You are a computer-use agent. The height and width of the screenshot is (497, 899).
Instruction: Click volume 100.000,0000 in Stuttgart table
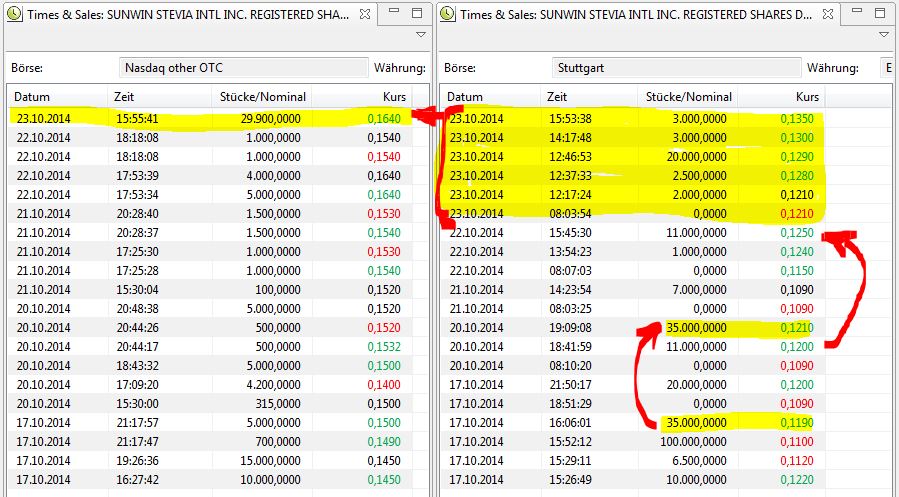point(693,441)
